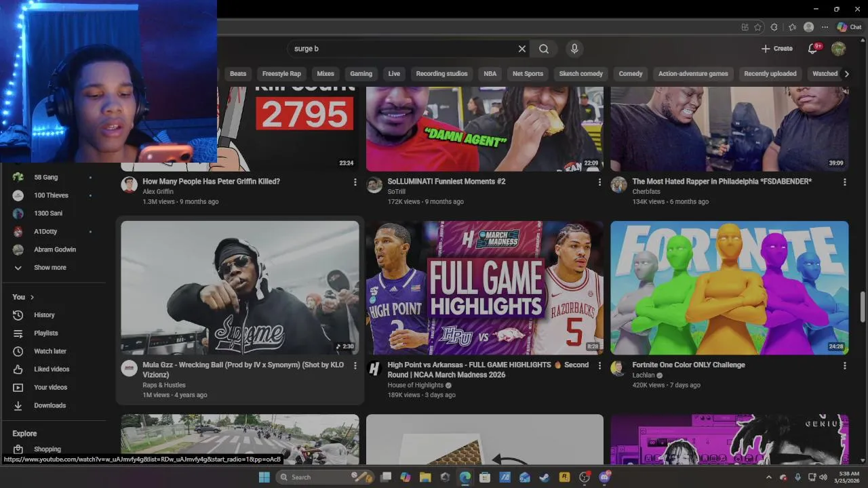The height and width of the screenshot is (488, 868).
Task: Open Edge favorites list
Action: click(792, 27)
